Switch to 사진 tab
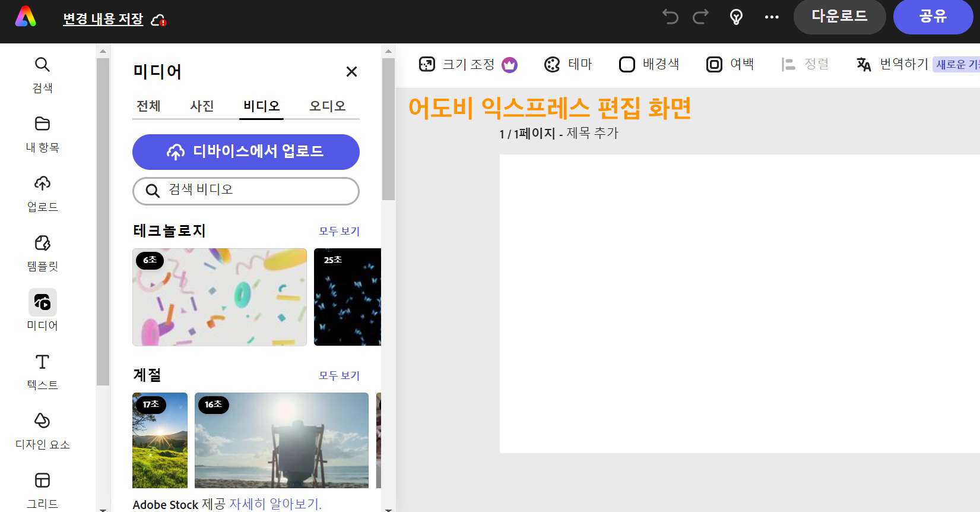Image resolution: width=980 pixels, height=512 pixels. [x=202, y=106]
